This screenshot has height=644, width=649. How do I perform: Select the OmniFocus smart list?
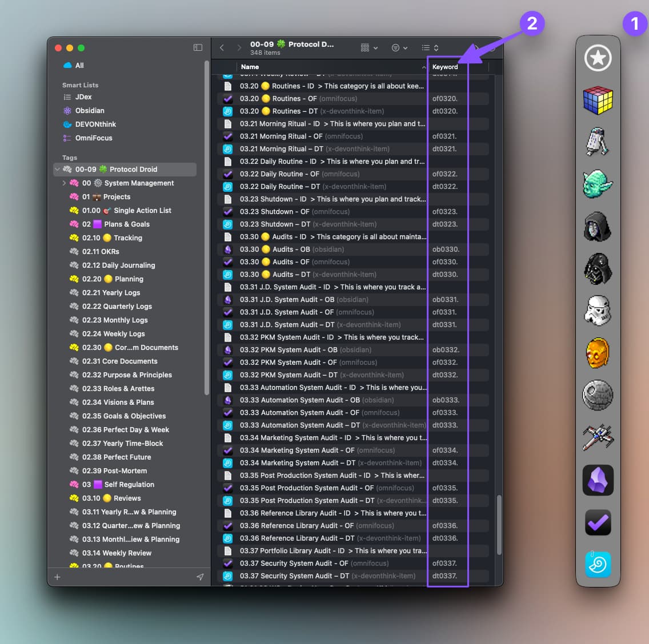[x=93, y=138]
